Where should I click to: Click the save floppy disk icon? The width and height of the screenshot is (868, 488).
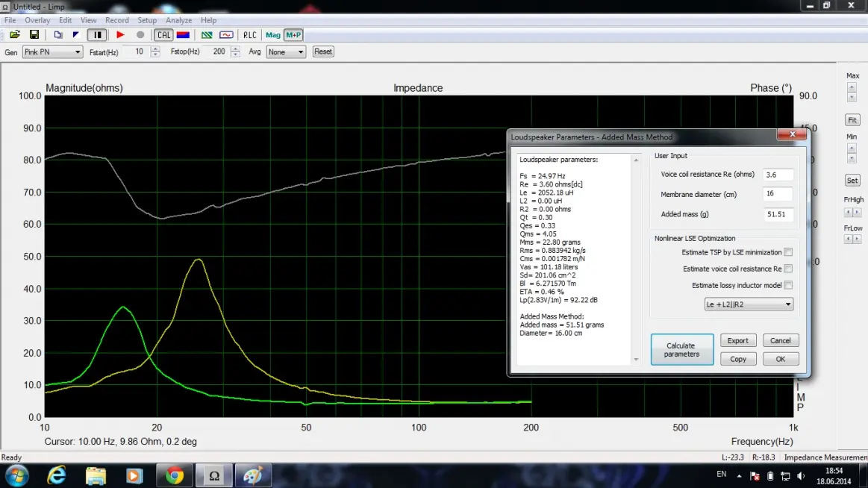click(x=34, y=35)
